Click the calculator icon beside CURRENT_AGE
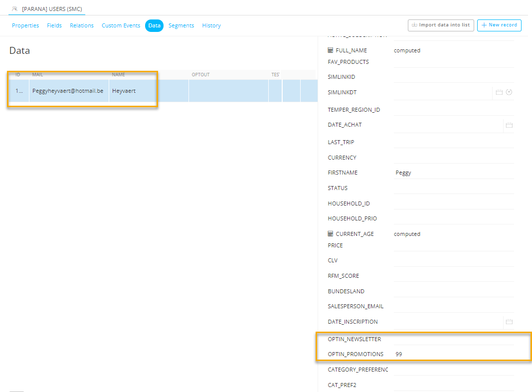Image resolution: width=532 pixels, height=392 pixels. tap(330, 234)
